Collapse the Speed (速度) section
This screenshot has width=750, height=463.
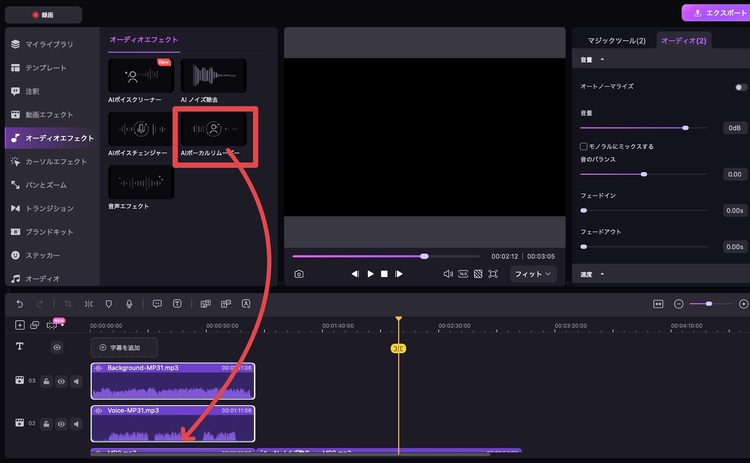[602, 274]
